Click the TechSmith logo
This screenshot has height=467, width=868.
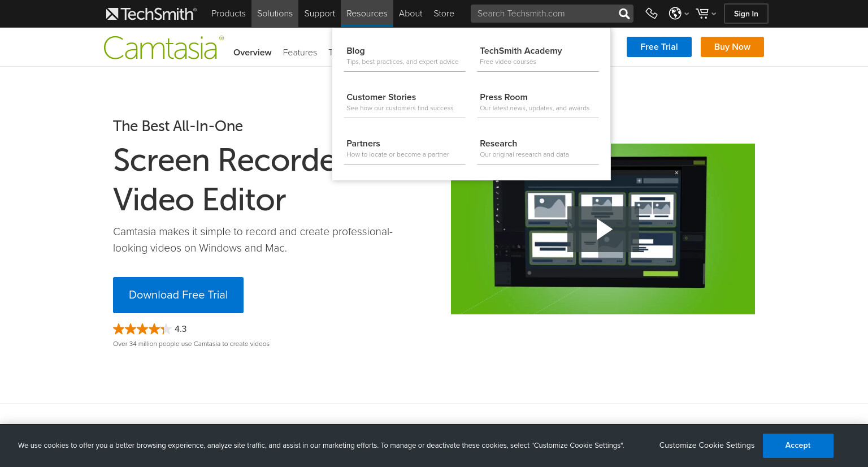[151, 14]
